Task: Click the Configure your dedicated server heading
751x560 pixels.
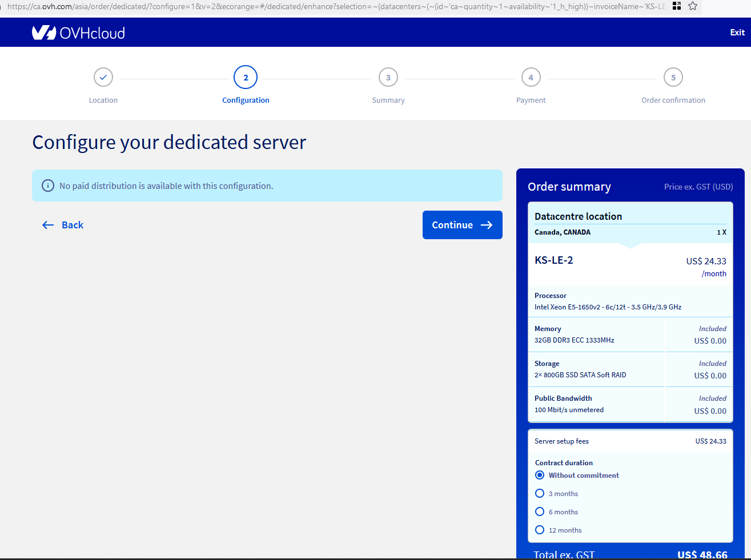Action: (x=169, y=142)
